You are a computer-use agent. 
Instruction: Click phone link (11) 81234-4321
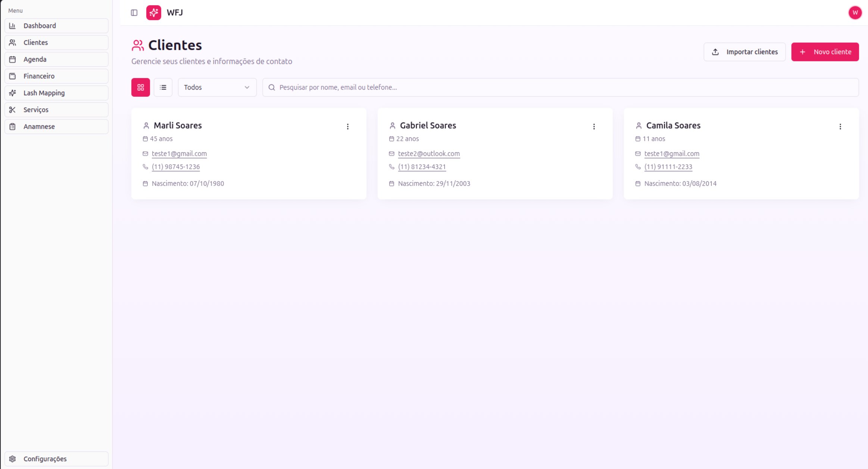point(422,167)
